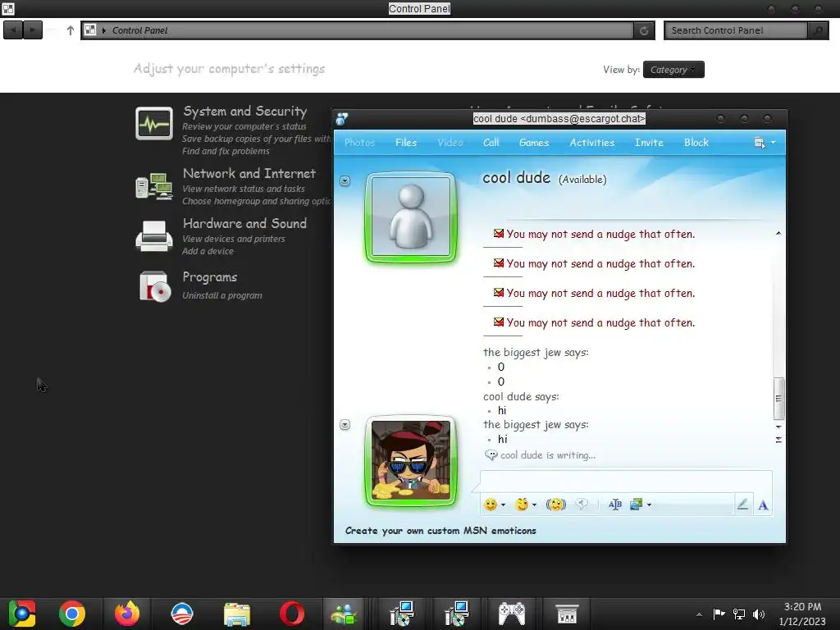Click the Control Panel icon in address bar
The width and height of the screenshot is (840, 630).
click(x=90, y=30)
